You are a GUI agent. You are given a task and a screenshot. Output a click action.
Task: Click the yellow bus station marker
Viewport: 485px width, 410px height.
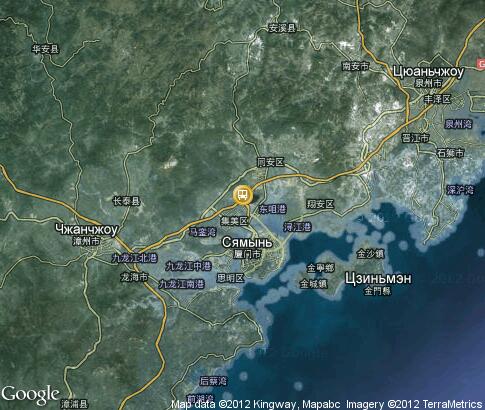click(x=243, y=195)
